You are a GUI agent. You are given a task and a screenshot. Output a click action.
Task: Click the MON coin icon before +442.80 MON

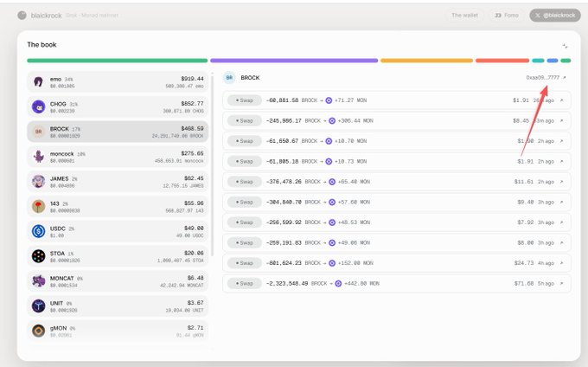[x=338, y=283]
